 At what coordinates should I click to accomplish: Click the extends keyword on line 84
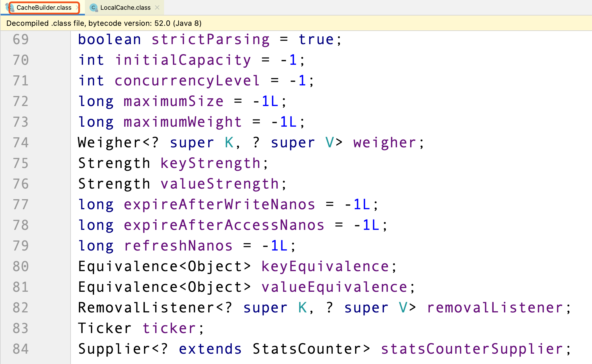[x=210, y=349]
